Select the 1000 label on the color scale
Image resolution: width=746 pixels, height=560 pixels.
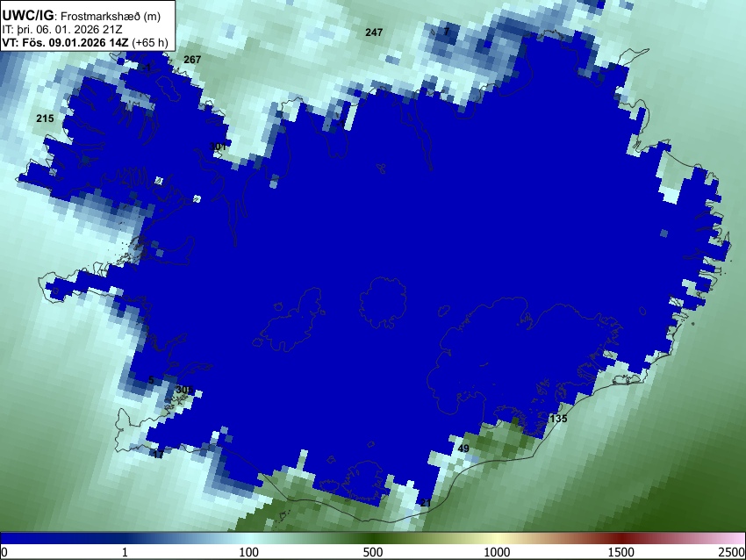point(497,552)
